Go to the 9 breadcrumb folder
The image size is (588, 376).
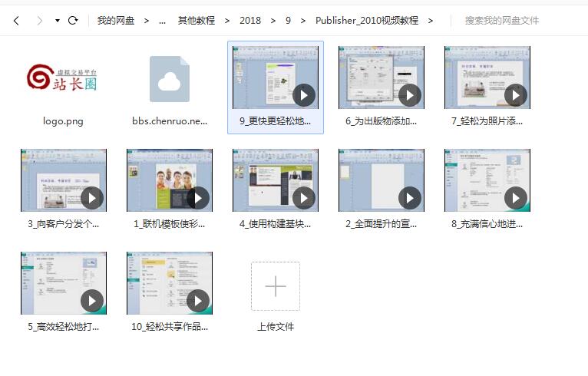(288, 20)
